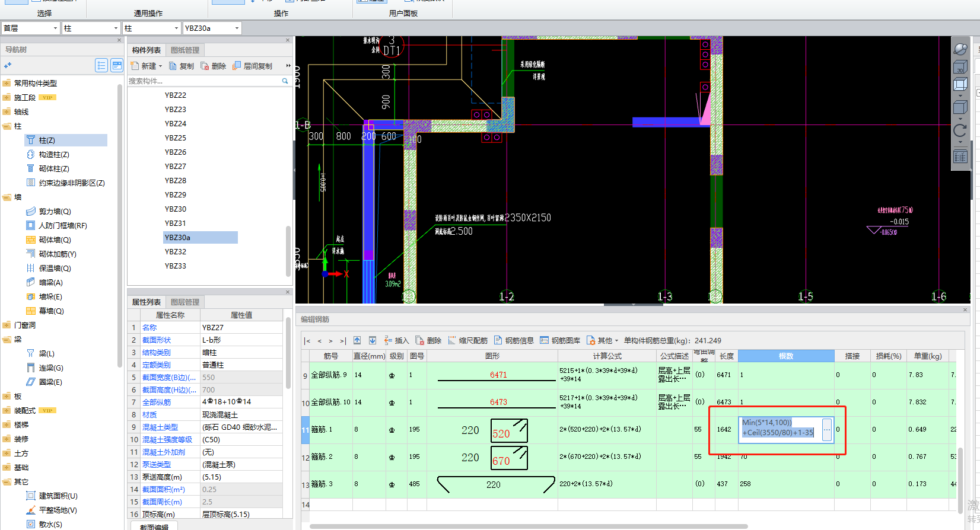Click the 搜索构件 search field

pyautogui.click(x=204, y=81)
